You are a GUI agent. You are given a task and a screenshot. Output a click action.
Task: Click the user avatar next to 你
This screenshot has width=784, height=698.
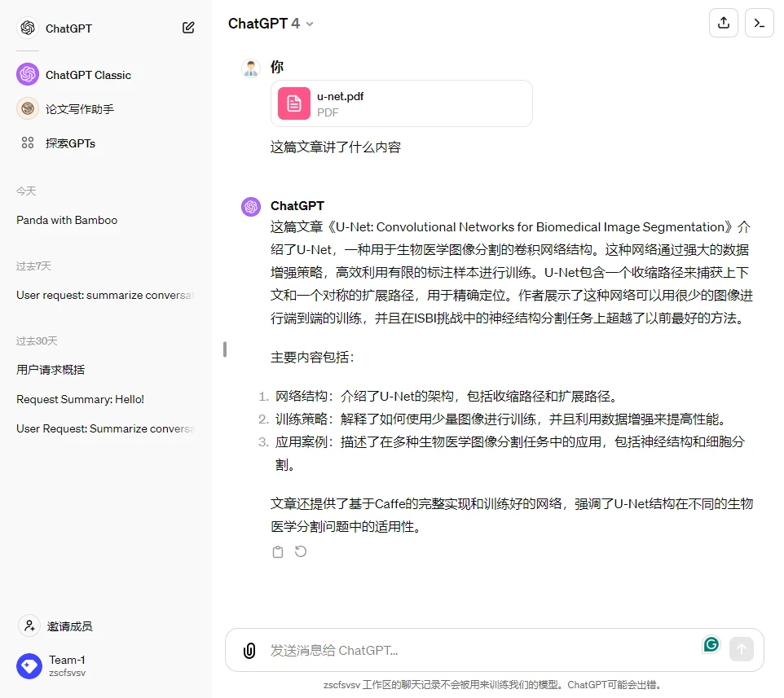pos(251,68)
